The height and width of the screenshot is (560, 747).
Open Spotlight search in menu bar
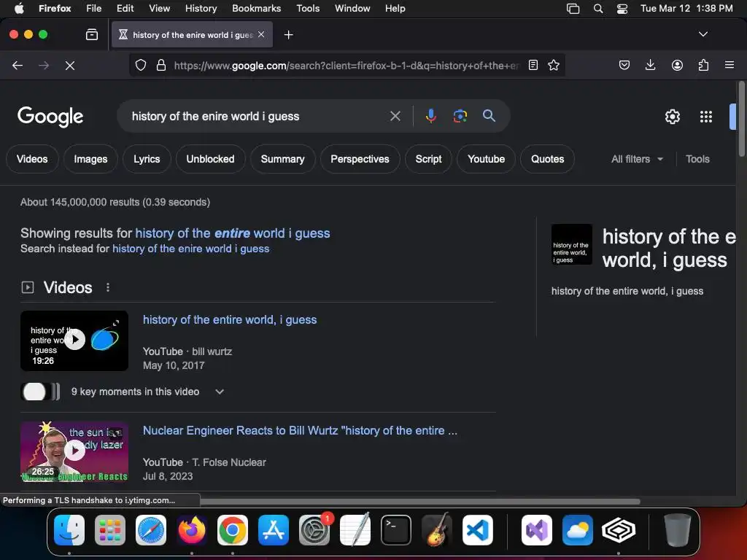coord(598,9)
